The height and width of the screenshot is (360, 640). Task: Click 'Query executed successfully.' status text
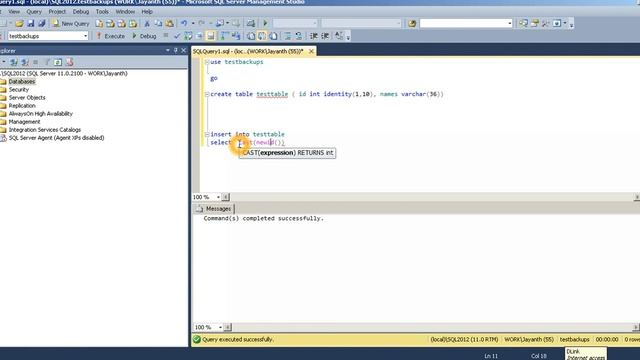pyautogui.click(x=238, y=340)
